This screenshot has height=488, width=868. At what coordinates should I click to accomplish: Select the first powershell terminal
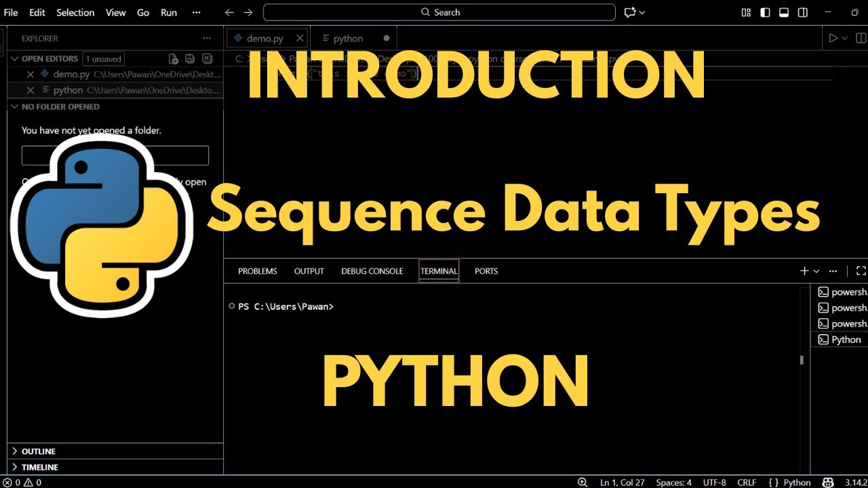[x=840, y=292]
